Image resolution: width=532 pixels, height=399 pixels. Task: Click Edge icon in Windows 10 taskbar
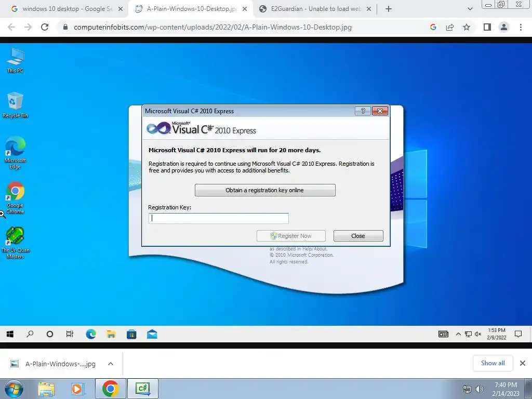(x=90, y=334)
